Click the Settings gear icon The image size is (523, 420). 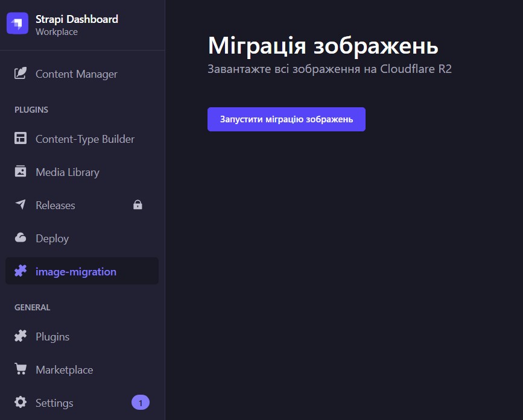(21, 402)
